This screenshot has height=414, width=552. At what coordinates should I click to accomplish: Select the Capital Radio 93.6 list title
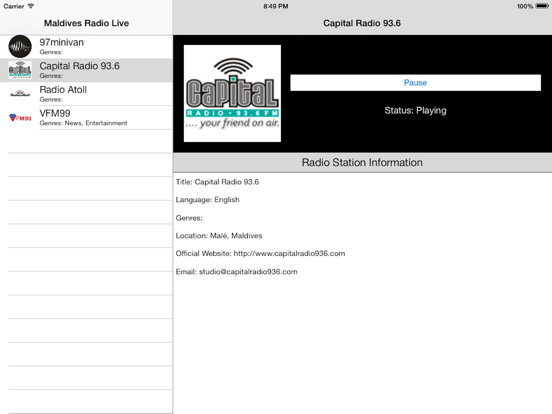coord(80,66)
